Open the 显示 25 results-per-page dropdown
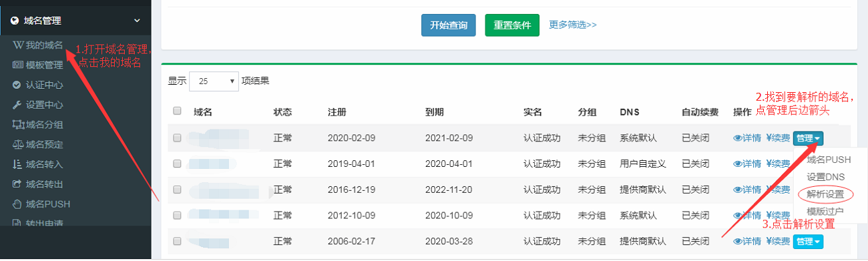Screen dimensions: 868x261 [214, 81]
